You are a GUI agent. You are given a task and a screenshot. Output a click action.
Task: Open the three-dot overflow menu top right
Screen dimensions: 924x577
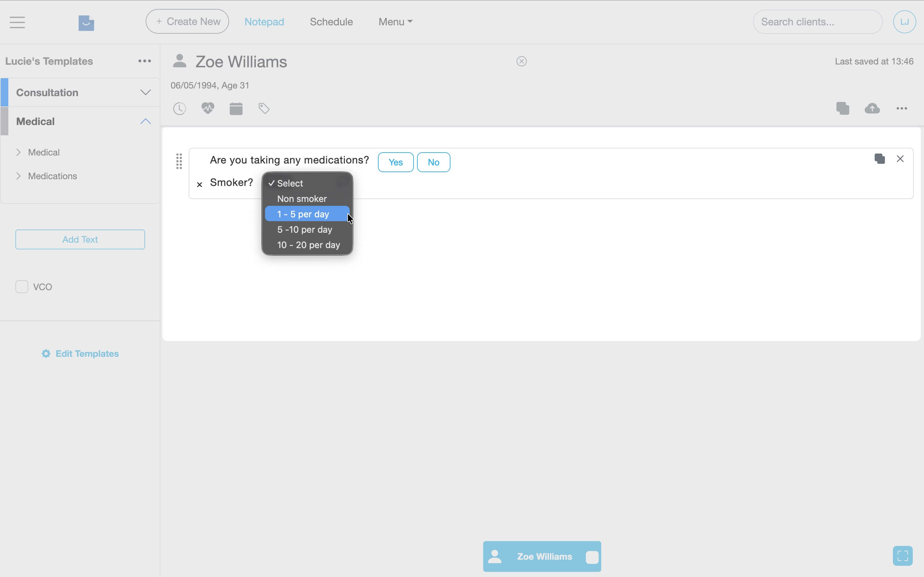pos(902,108)
